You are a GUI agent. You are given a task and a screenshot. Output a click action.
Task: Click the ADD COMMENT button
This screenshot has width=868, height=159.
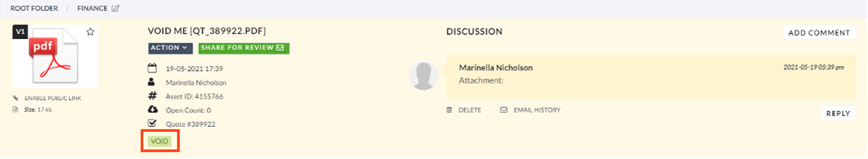(x=819, y=33)
